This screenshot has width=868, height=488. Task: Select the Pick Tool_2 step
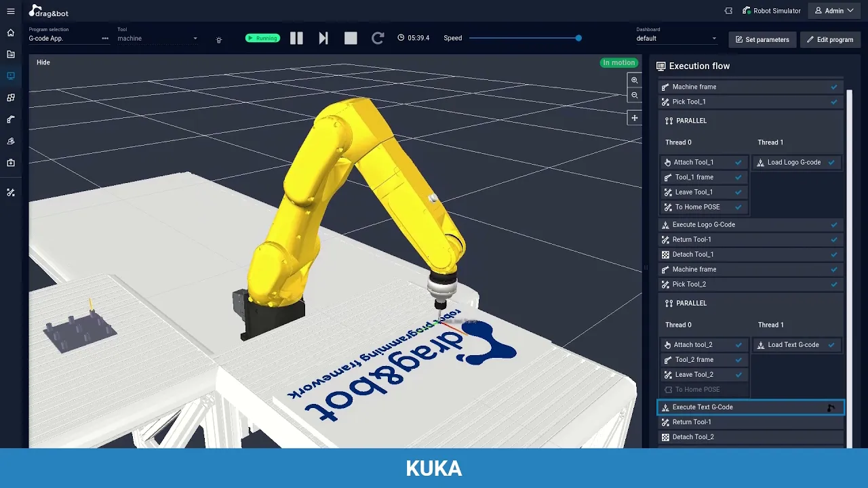click(x=751, y=284)
